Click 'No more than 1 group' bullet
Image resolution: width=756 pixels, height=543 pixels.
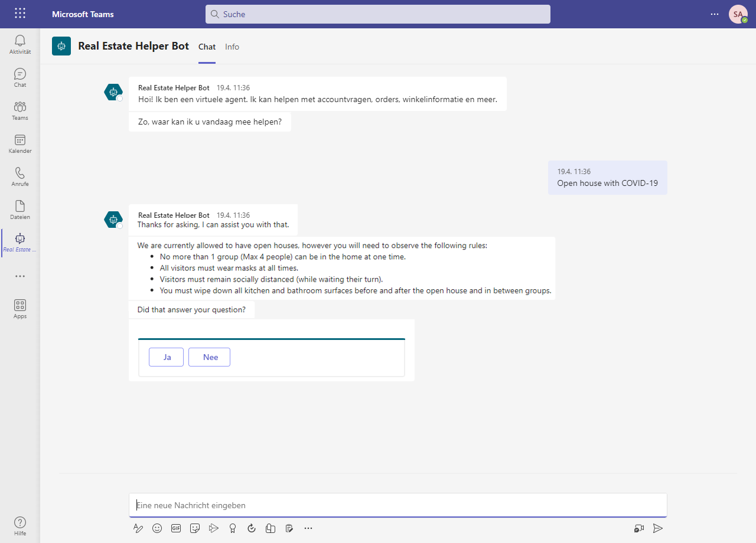click(282, 257)
